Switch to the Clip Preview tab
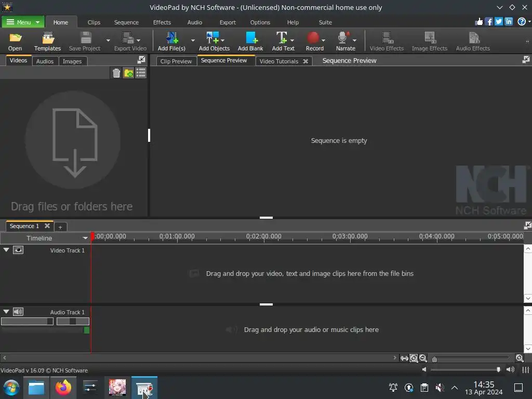This screenshot has height=399, width=532. pos(176,61)
